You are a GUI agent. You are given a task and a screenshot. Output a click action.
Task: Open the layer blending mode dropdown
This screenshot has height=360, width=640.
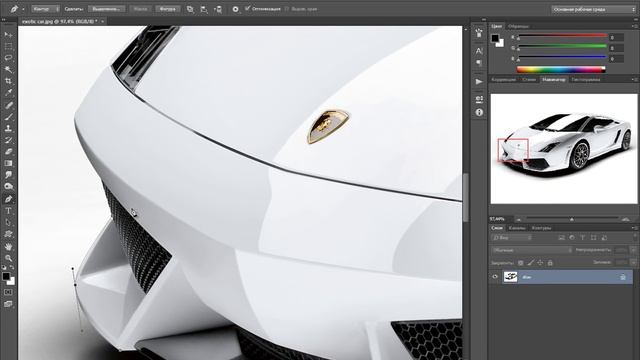(x=531, y=250)
